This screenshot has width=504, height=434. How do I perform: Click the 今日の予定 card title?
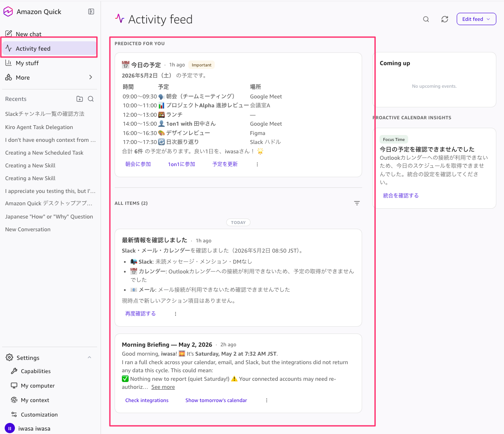[x=146, y=65]
